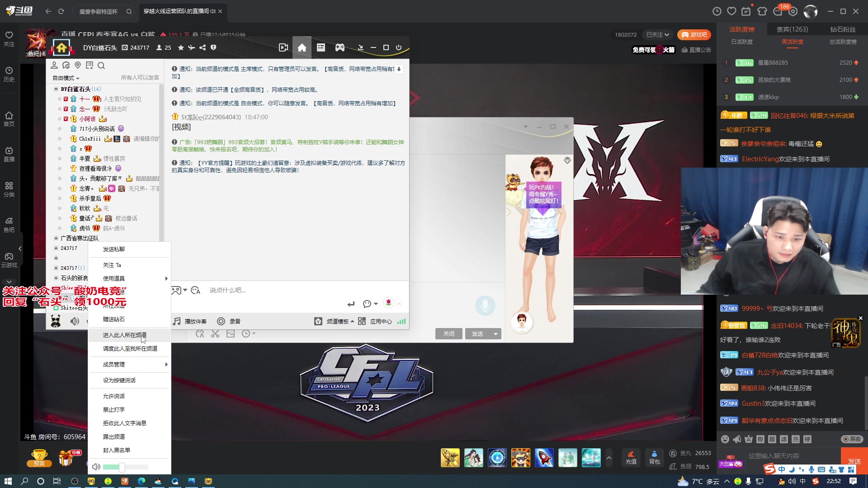Switch to the 钻石粉丝 tab
The image size is (868, 488).
pos(843,29)
